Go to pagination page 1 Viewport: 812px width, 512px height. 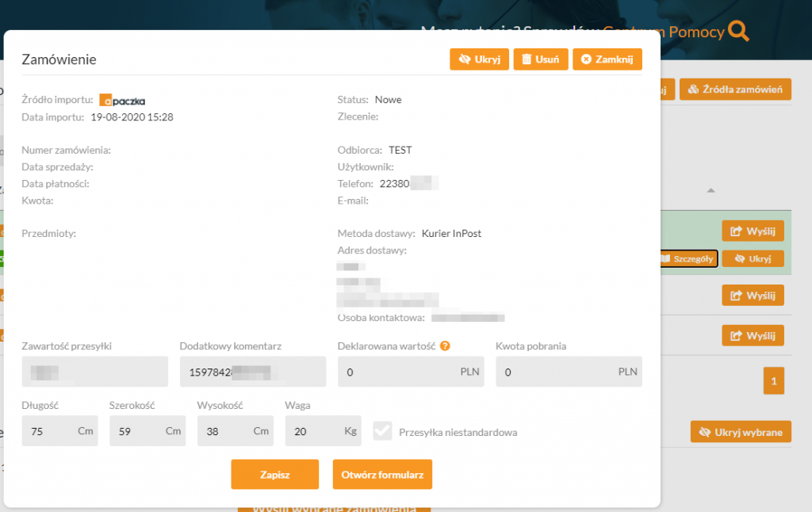point(773,381)
